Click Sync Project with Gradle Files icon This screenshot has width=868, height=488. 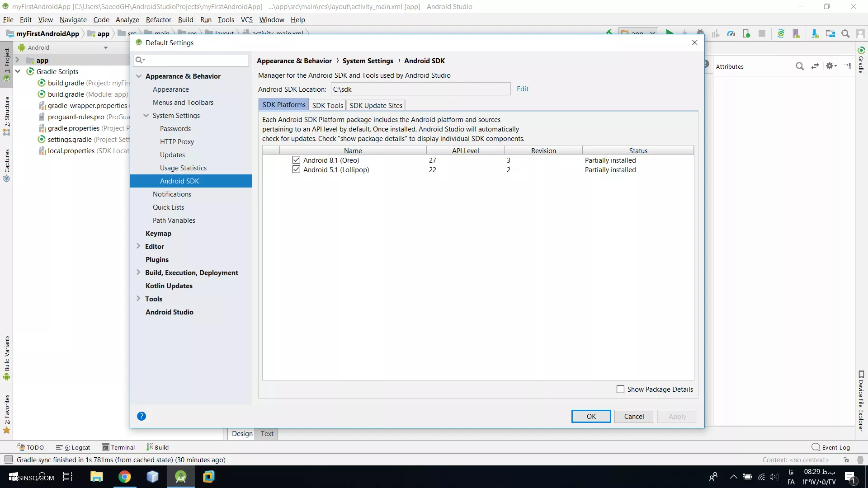[x=781, y=33]
